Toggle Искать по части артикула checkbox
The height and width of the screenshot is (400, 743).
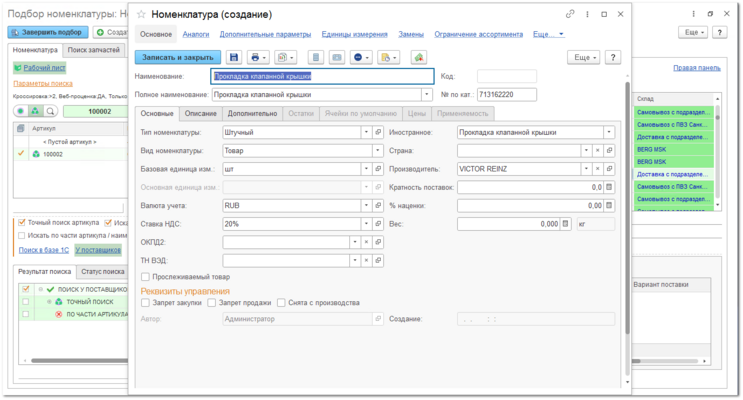(21, 235)
